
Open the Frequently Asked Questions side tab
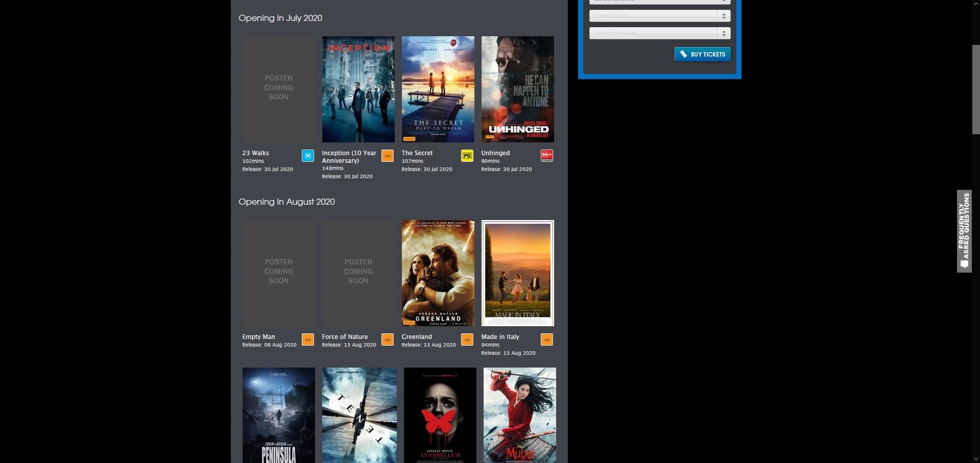coord(964,231)
